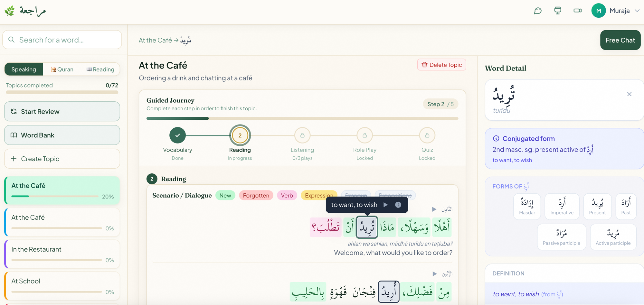Focus the Search for a word field
Screen dimensions: 644x305
click(62, 40)
